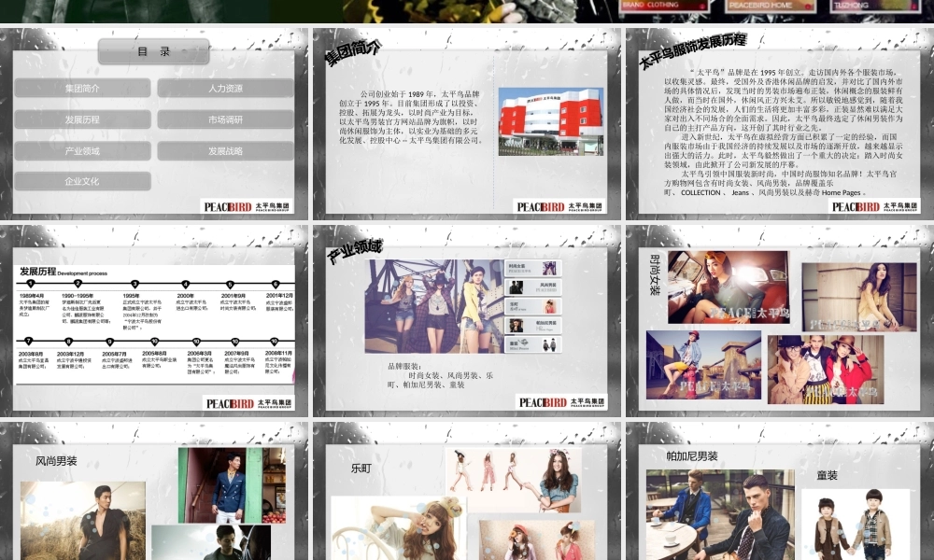
Task: Click the BRAND CLOTHING label in top strip
Action: [650, 5]
